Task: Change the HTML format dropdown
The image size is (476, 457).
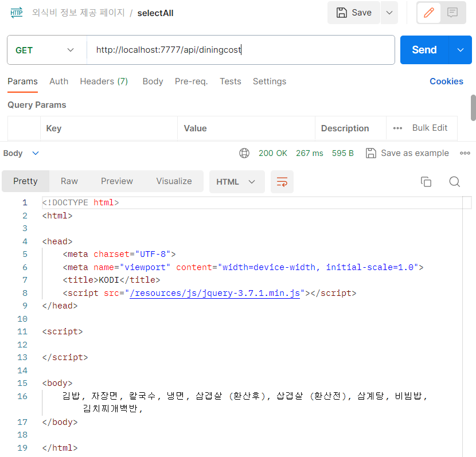Action: [x=237, y=182]
